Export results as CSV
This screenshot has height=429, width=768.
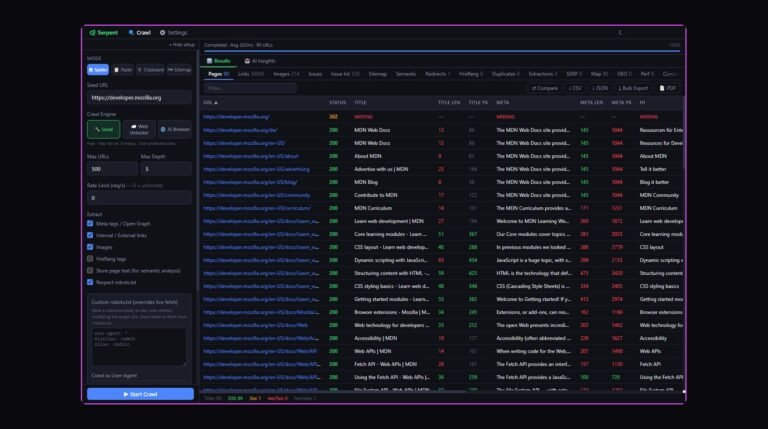pos(575,88)
